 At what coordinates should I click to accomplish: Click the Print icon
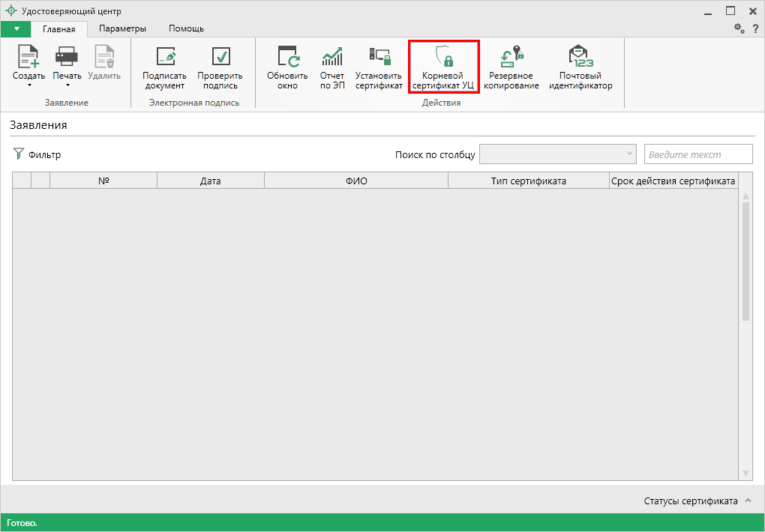67,57
